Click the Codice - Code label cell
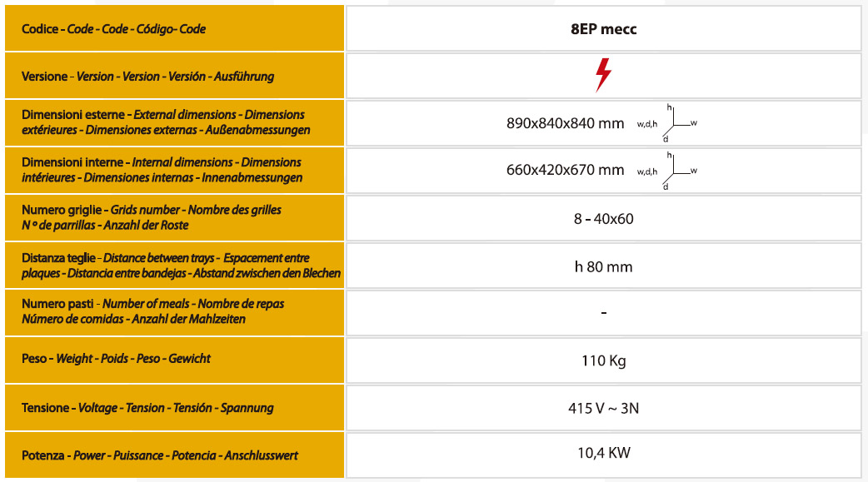Image resolution: width=868 pixels, height=482 pixels. point(172,29)
